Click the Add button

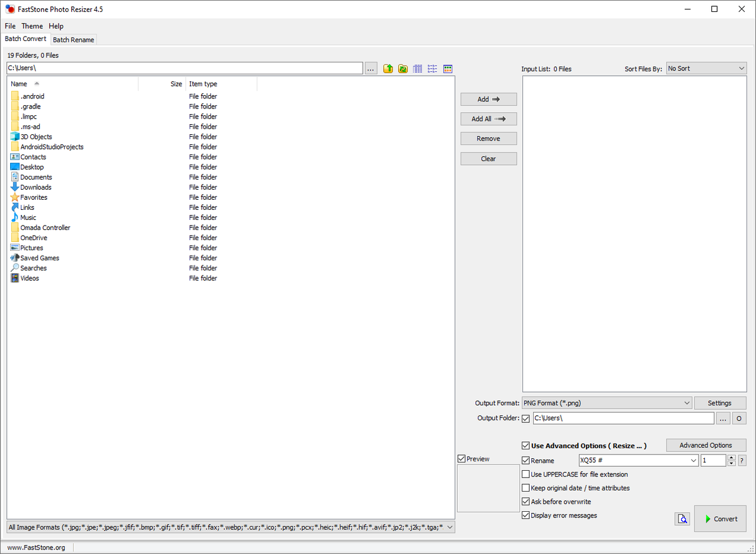488,99
